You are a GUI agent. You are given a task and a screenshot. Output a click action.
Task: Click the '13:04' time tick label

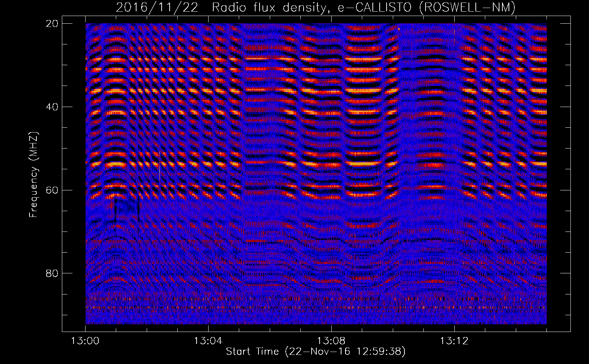(208, 341)
